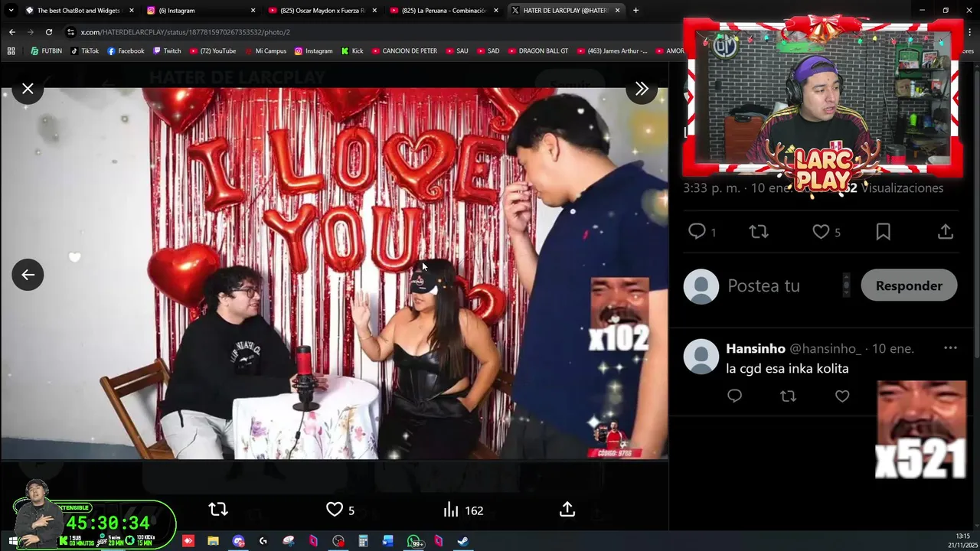Click the Responder button
The width and height of the screenshot is (980, 551).
click(909, 285)
